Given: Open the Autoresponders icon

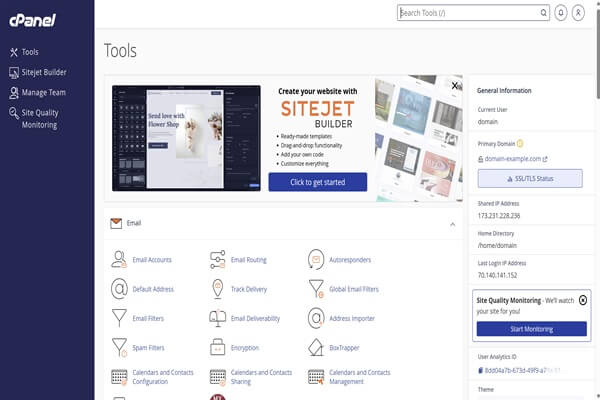Looking at the screenshot, I should 316,260.
